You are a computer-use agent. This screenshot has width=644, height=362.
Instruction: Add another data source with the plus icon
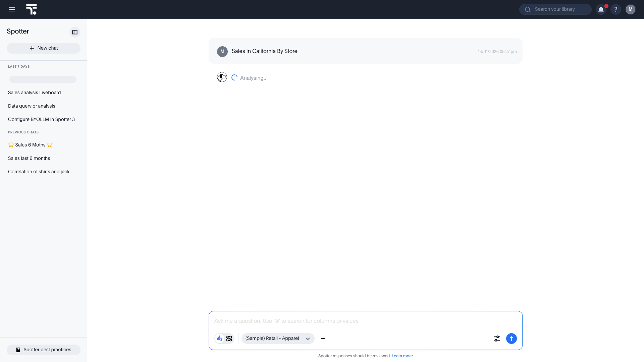point(323,339)
